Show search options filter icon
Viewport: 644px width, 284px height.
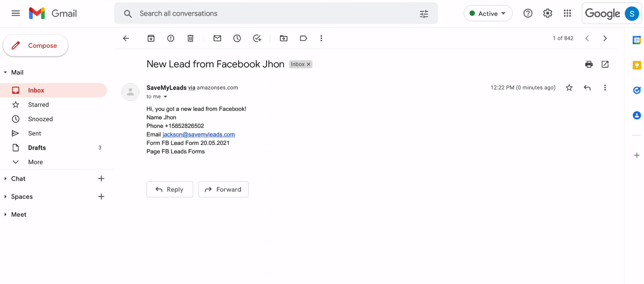click(424, 14)
